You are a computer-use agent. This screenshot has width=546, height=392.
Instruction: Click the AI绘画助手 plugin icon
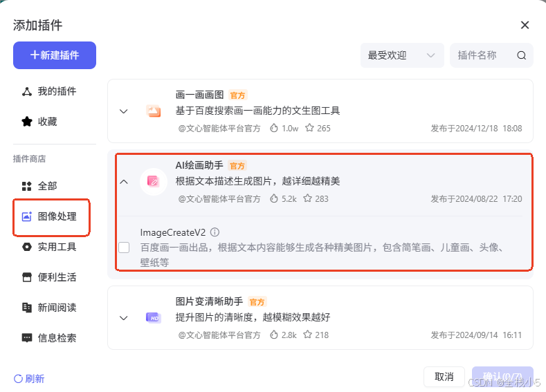pos(153,182)
